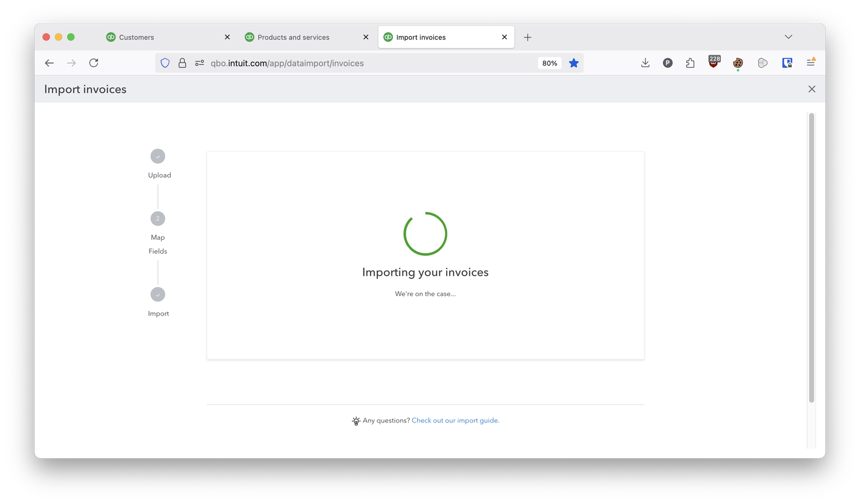Reload the page with refresh icon
Screen dimensions: 860x504
(94, 63)
